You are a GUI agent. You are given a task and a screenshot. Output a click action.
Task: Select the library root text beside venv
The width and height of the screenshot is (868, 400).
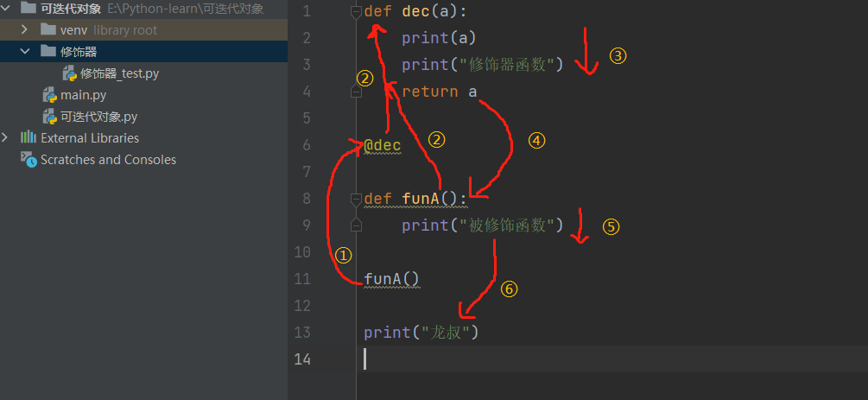[x=125, y=30]
